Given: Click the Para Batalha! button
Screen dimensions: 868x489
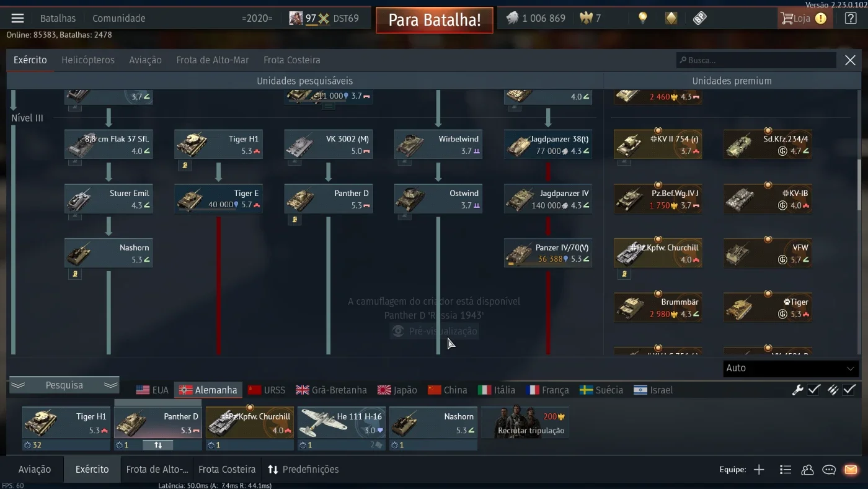Looking at the screenshot, I should pyautogui.click(x=435, y=20).
